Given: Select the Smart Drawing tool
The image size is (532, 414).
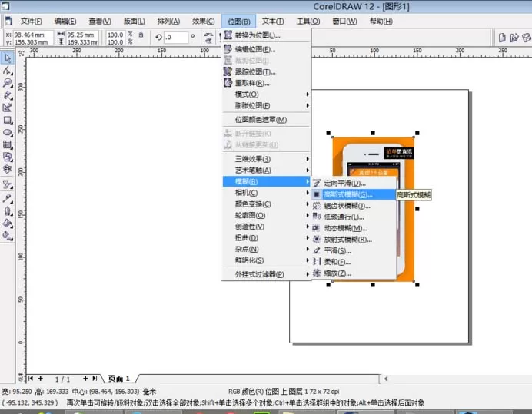Looking at the screenshot, I should (8, 108).
